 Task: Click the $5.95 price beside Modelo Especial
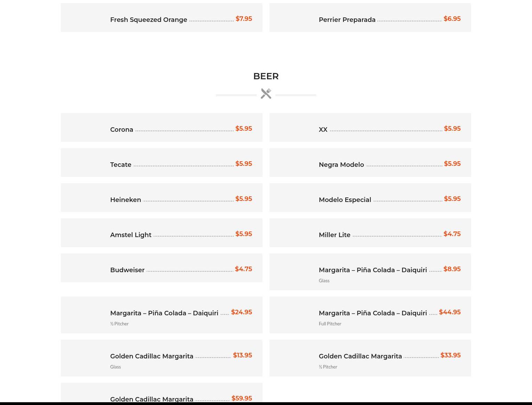(x=452, y=199)
